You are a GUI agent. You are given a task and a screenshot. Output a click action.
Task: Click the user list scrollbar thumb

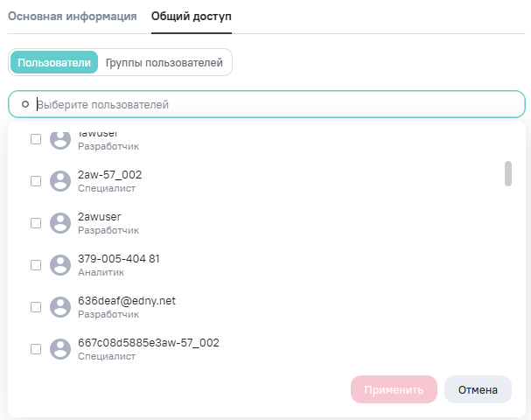[508, 173]
